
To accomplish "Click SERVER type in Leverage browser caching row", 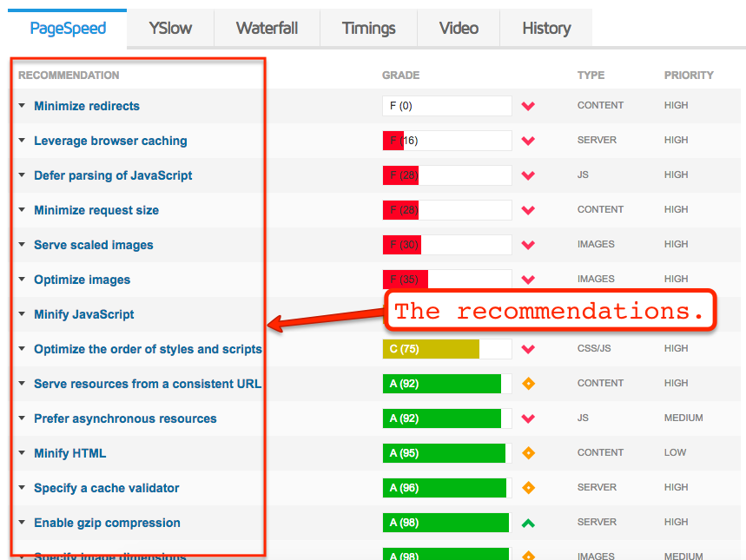I will click(x=597, y=140).
